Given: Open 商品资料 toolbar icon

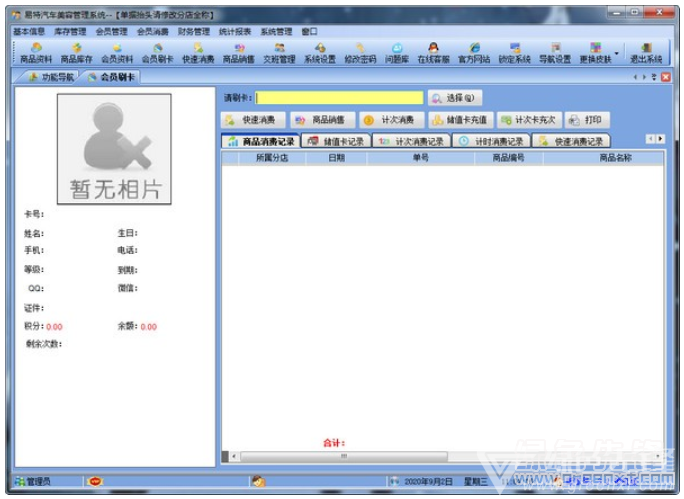Looking at the screenshot, I should (36, 53).
